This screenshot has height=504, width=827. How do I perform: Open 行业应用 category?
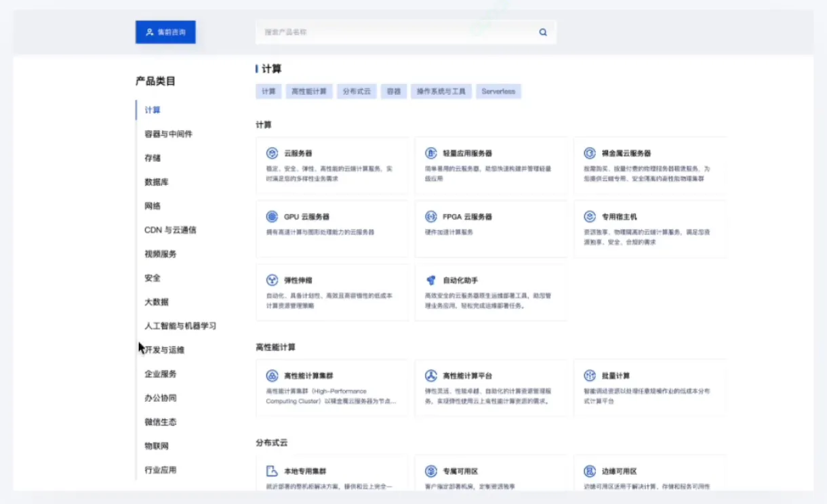(x=161, y=470)
